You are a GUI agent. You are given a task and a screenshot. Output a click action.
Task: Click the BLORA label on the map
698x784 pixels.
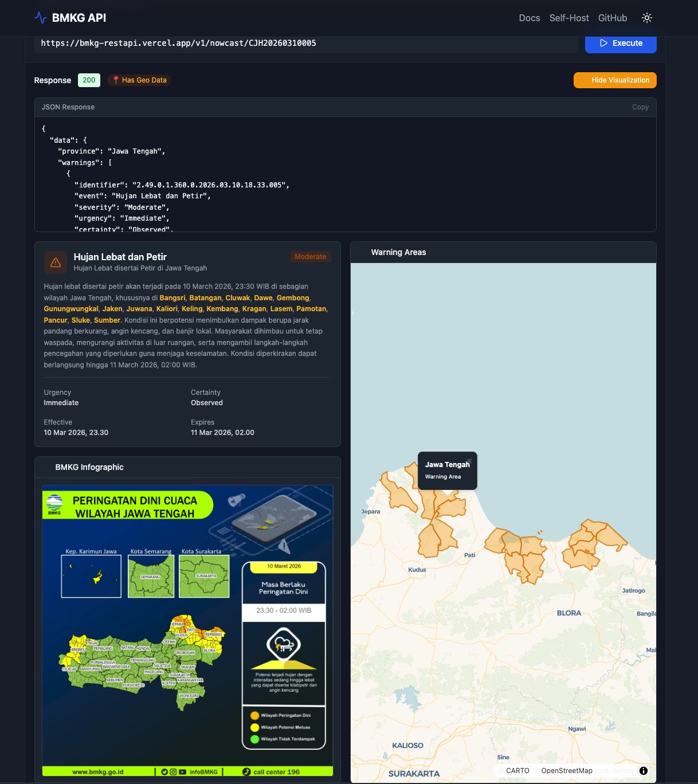(x=569, y=613)
